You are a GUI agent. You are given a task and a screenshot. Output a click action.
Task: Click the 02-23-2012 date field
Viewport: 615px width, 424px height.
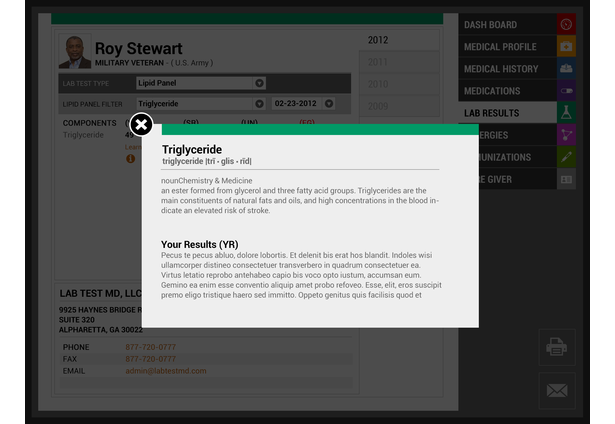coord(303,104)
